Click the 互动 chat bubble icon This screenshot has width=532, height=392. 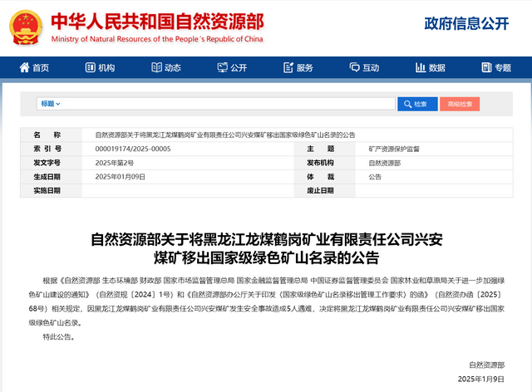355,67
